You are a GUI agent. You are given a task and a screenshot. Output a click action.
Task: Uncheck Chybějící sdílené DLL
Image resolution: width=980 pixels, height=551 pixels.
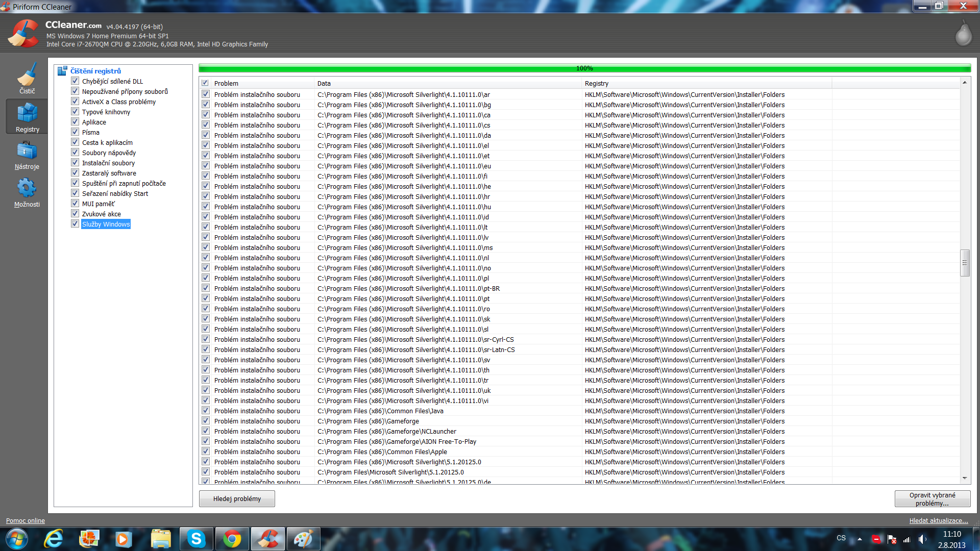[x=75, y=81]
